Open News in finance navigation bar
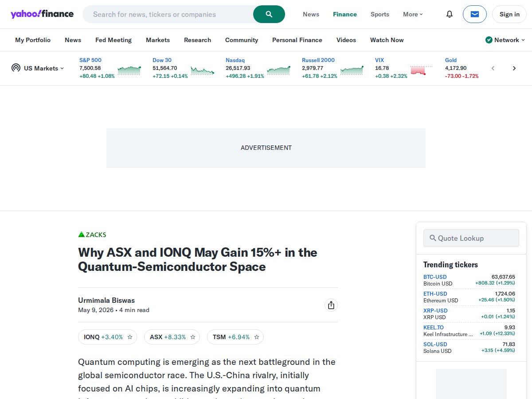 point(73,40)
